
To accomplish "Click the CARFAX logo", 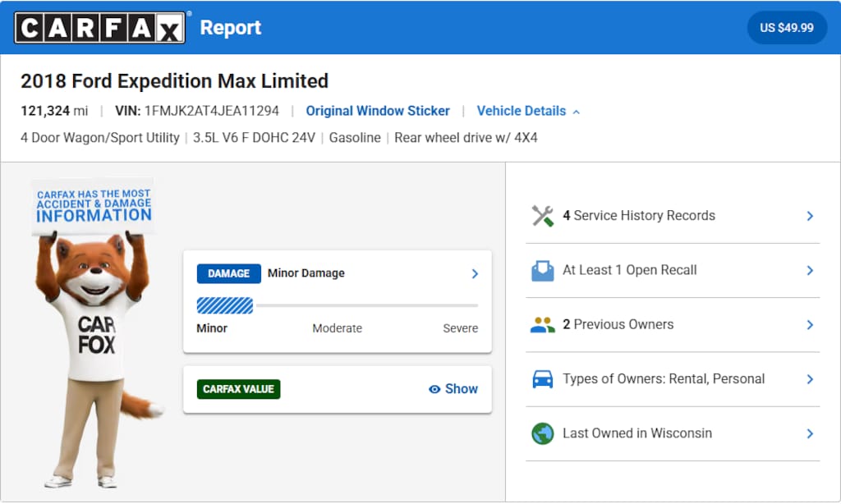I will pos(99,27).
